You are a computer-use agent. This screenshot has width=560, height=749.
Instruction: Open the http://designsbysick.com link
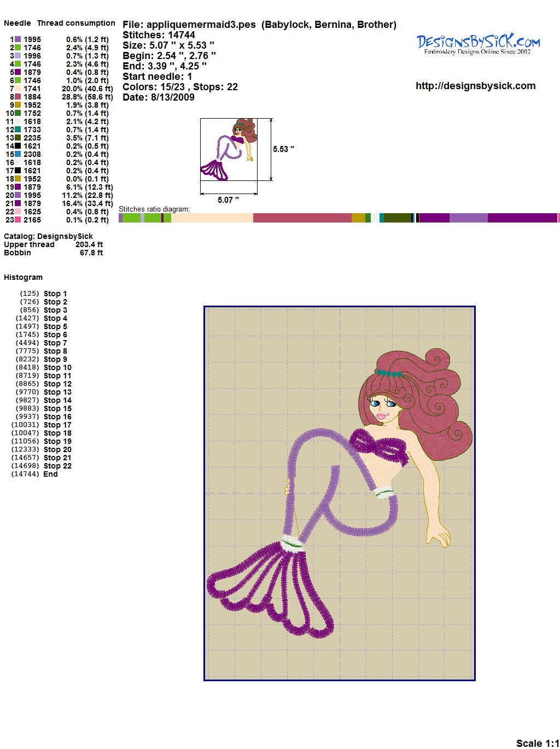tap(475, 86)
